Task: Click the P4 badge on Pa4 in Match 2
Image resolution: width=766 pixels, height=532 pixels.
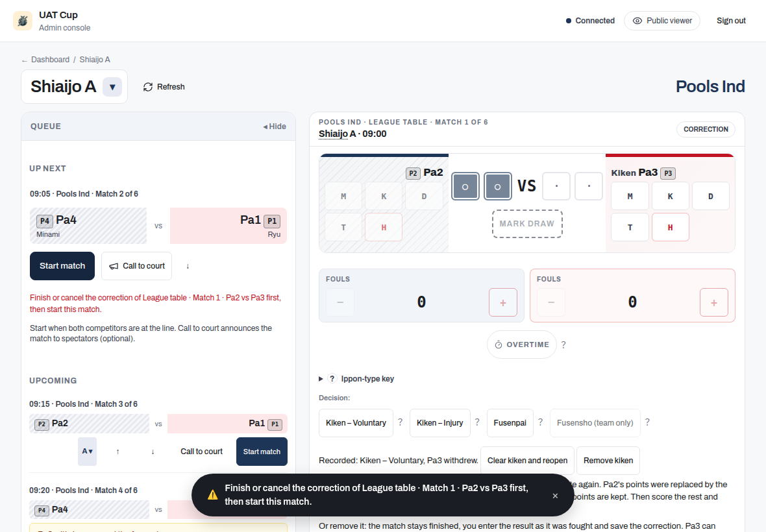Action: [44, 221]
